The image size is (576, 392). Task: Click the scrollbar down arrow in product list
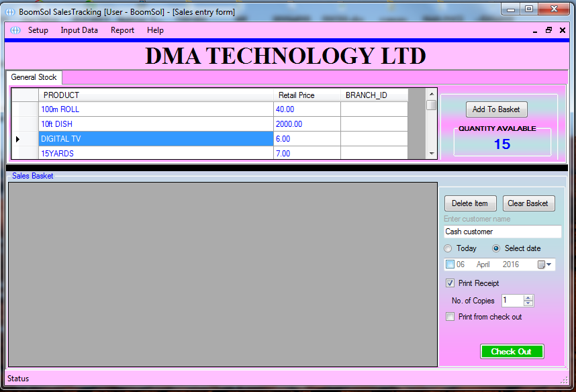click(x=431, y=155)
